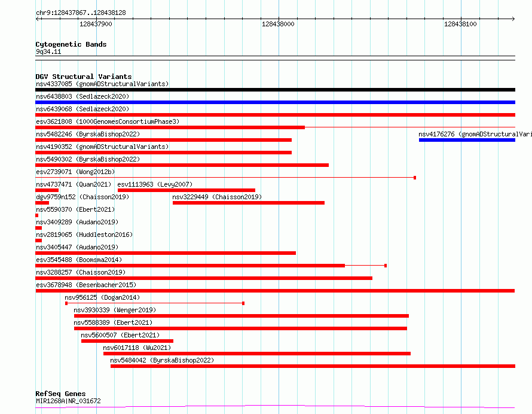Open nsv6438803 (Sedlazeck2020) variant label
532x414 pixels.
(x=82, y=96)
